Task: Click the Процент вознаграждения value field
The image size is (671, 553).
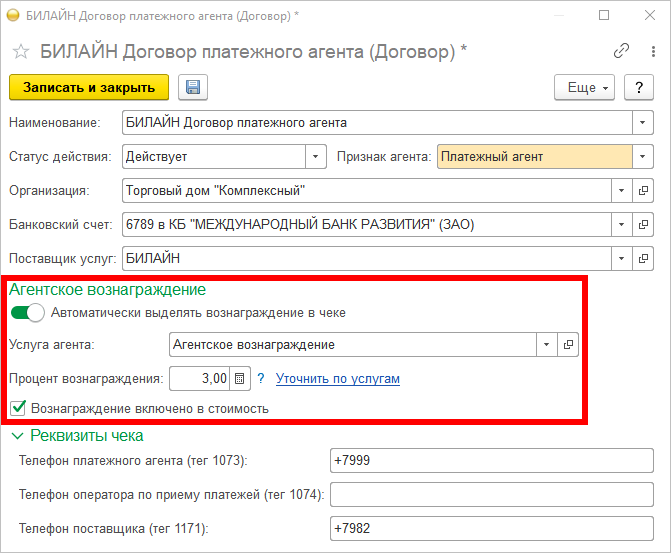Action: coord(199,379)
